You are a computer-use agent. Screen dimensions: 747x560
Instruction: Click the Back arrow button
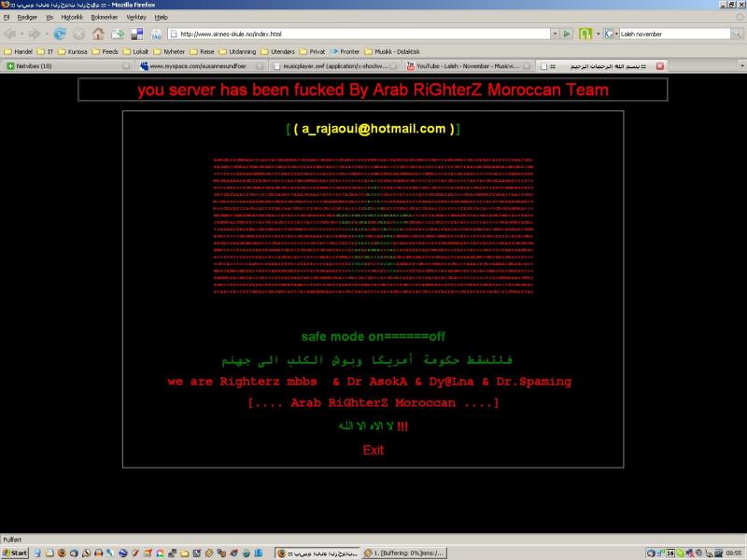[x=12, y=34]
